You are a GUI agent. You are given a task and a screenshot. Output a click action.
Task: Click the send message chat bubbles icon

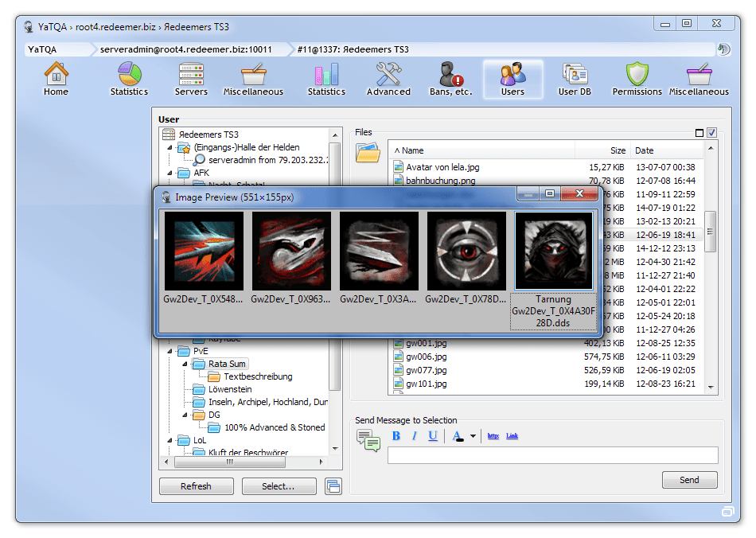pos(368,440)
